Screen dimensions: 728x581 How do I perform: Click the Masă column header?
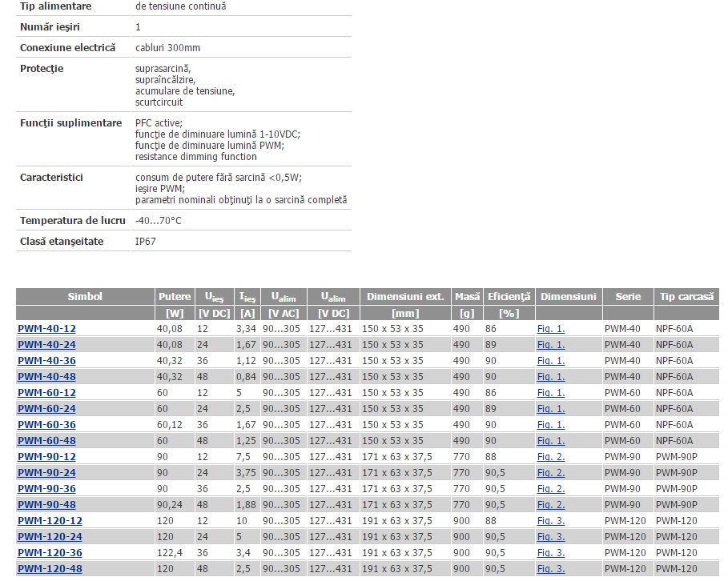[467, 297]
